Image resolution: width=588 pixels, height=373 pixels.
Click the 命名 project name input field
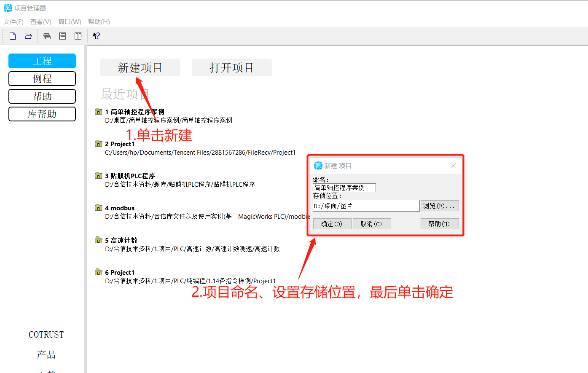click(x=344, y=188)
